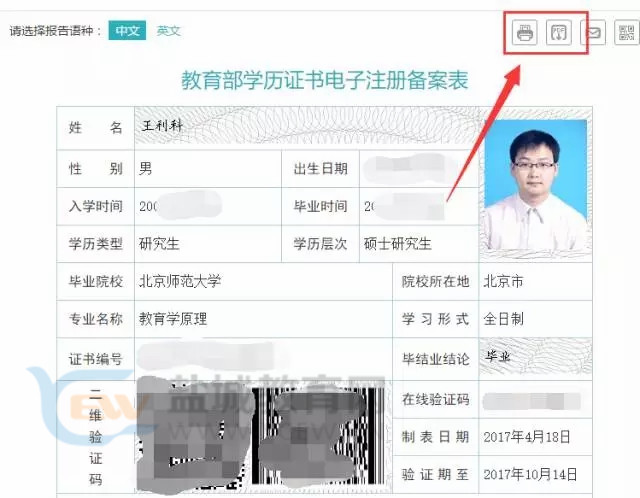Click the verification expiry 2017年10月14日

tap(532, 473)
